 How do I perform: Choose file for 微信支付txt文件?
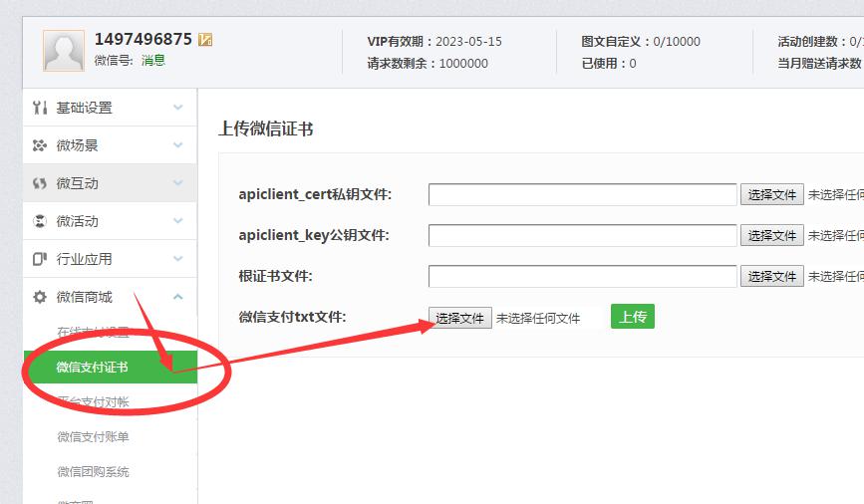tap(460, 318)
